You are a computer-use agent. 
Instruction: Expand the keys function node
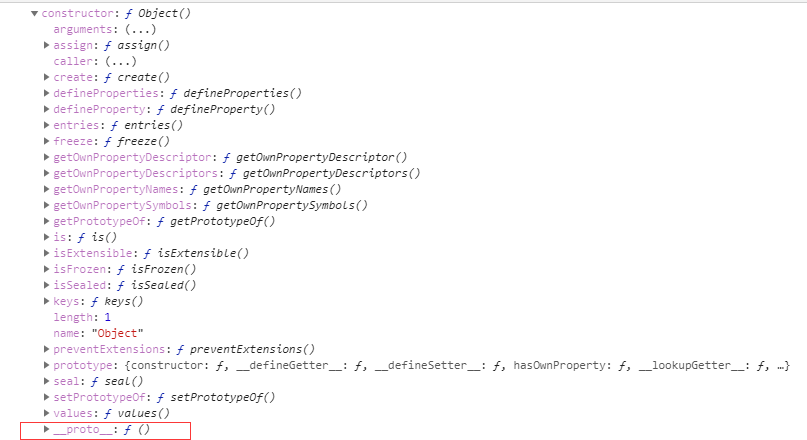click(46, 301)
